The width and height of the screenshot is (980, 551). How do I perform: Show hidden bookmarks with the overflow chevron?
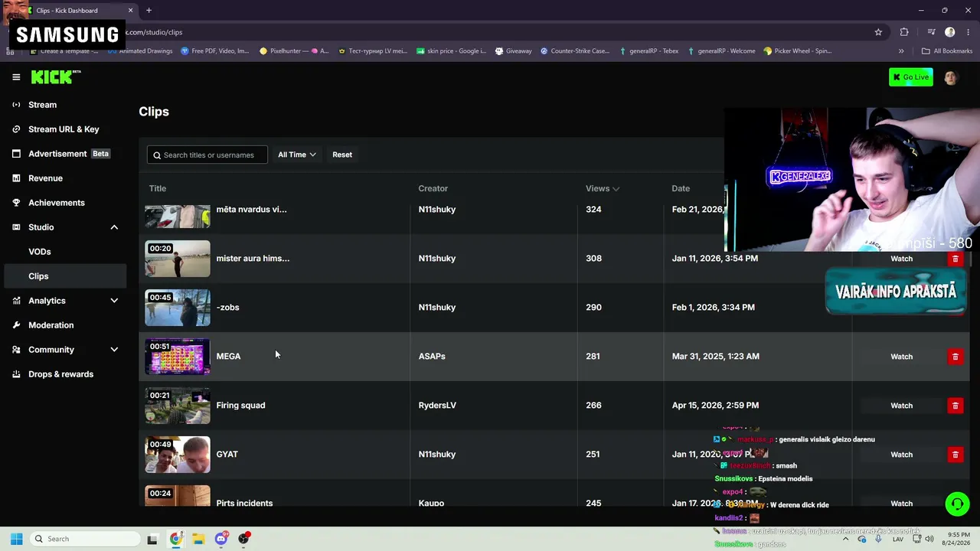point(901,51)
